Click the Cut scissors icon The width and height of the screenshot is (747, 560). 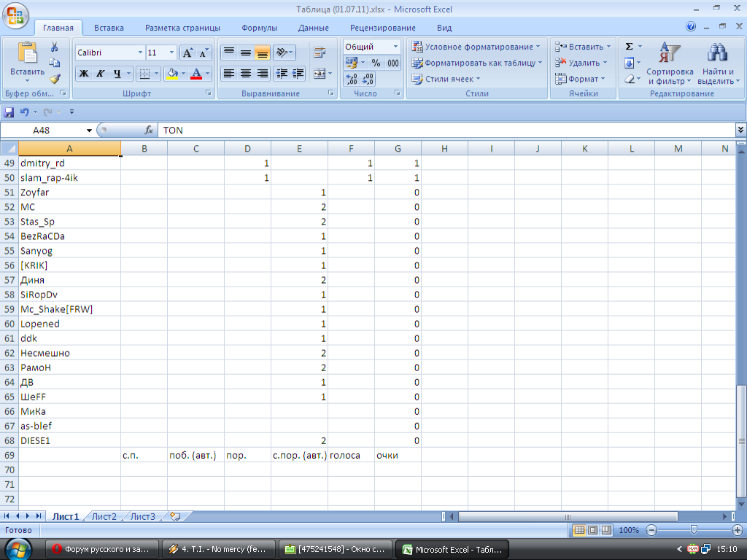coord(54,47)
